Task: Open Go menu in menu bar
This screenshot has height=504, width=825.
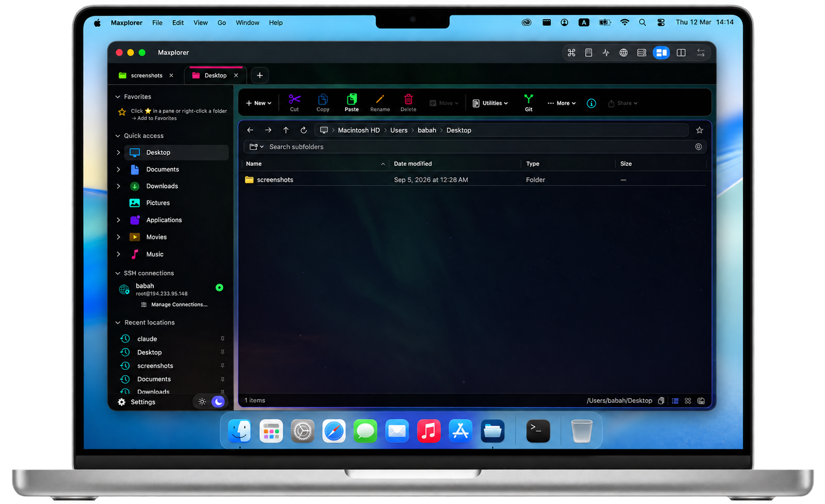Action: tap(222, 23)
